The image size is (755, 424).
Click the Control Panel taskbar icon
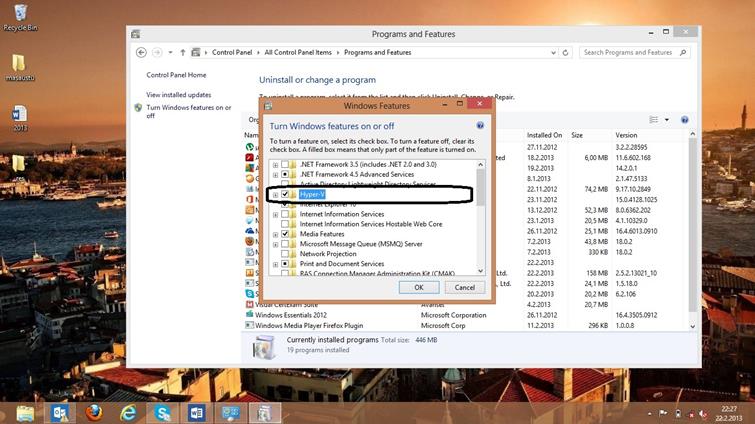[230, 413]
